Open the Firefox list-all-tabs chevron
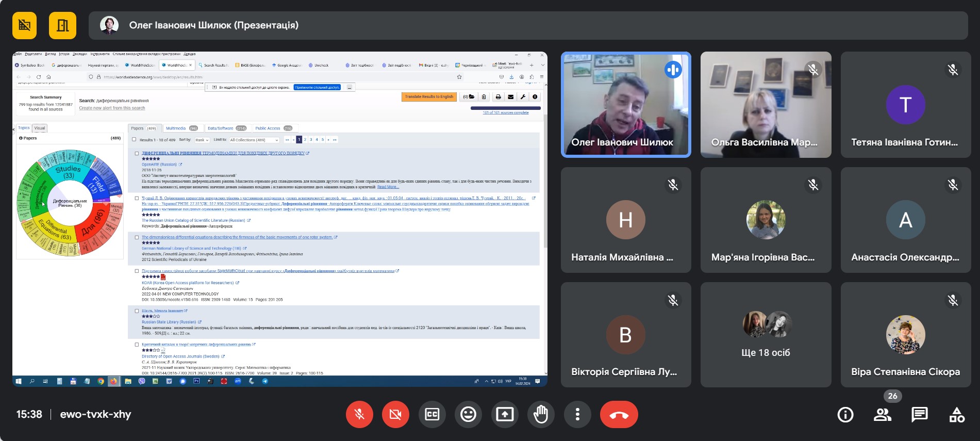This screenshot has height=441, width=980. tap(542, 65)
